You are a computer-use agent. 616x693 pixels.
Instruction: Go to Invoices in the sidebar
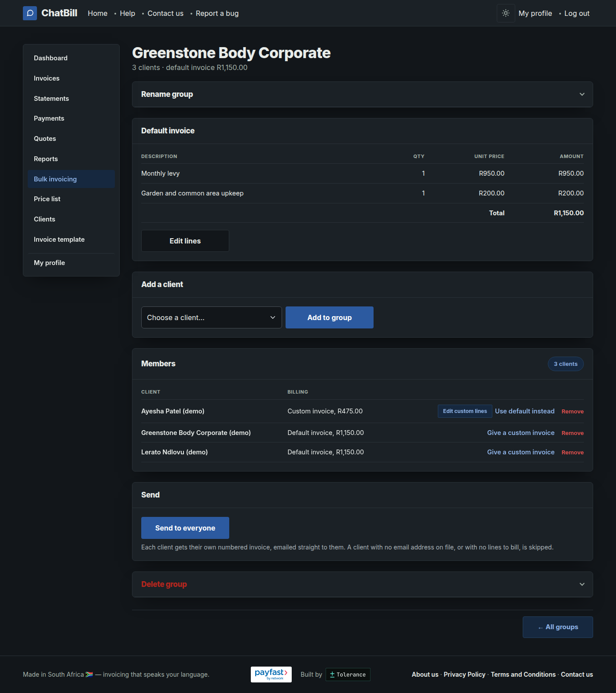tap(71, 78)
